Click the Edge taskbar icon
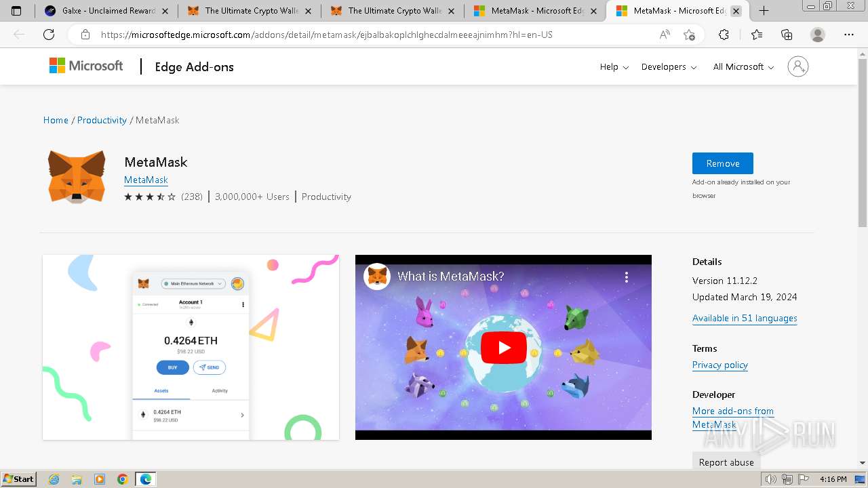Image resolution: width=868 pixels, height=488 pixels. click(146, 479)
